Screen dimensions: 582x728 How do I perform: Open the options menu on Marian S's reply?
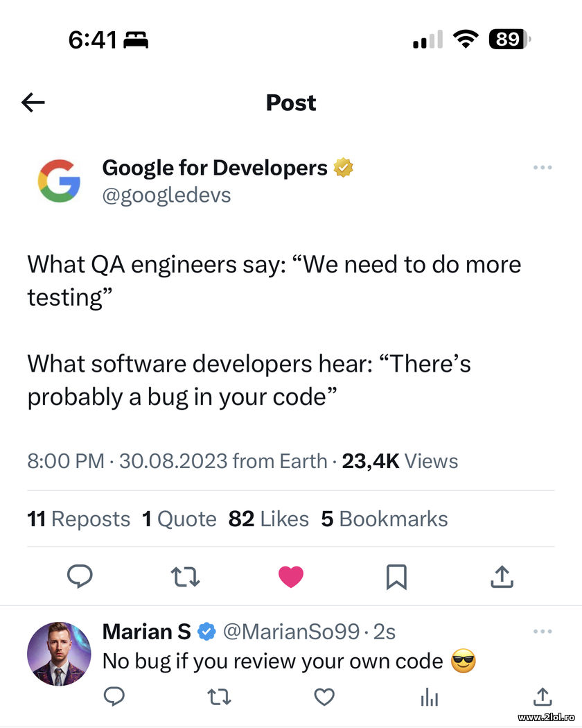pyautogui.click(x=543, y=631)
